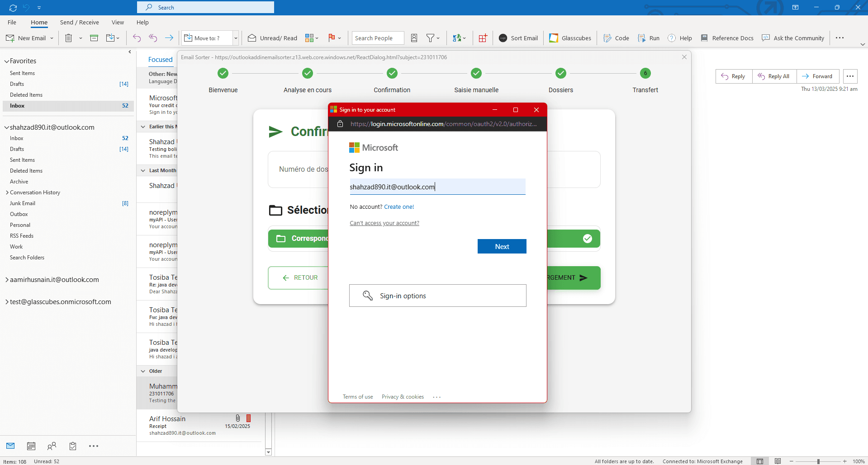Click the zoom slider handle in status bar
The height and width of the screenshot is (465, 868).
coord(818,461)
